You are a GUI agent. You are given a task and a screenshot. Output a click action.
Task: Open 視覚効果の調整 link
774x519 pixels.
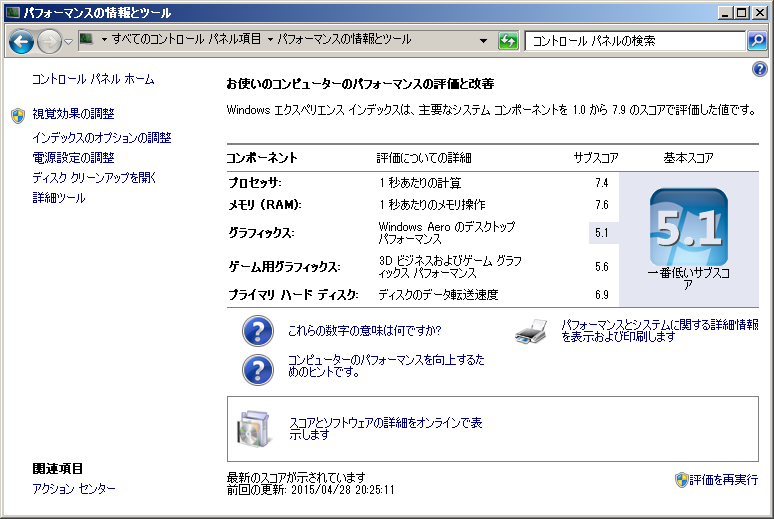tap(73, 114)
